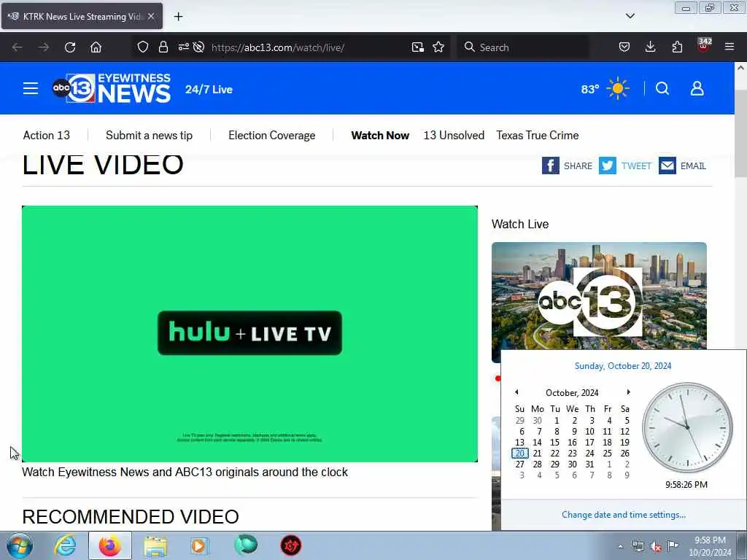
Task: Go to next month in calendar
Action: tap(628, 392)
